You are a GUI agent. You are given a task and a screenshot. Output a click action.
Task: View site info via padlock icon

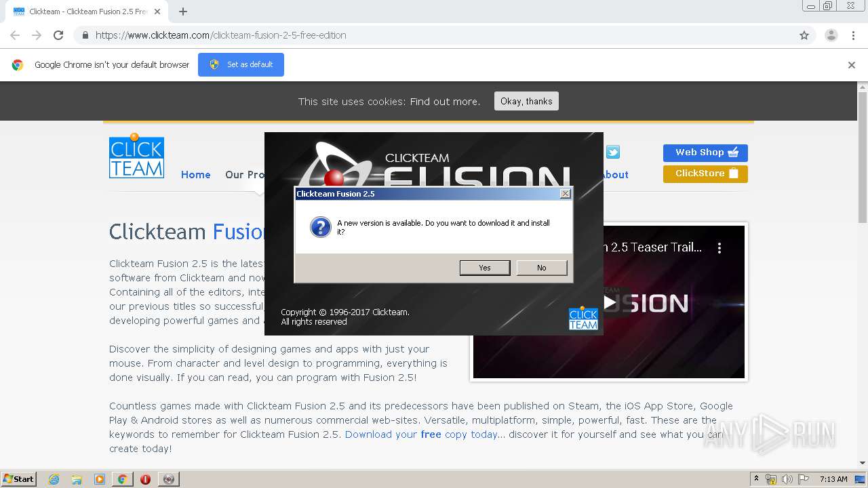[x=85, y=35]
